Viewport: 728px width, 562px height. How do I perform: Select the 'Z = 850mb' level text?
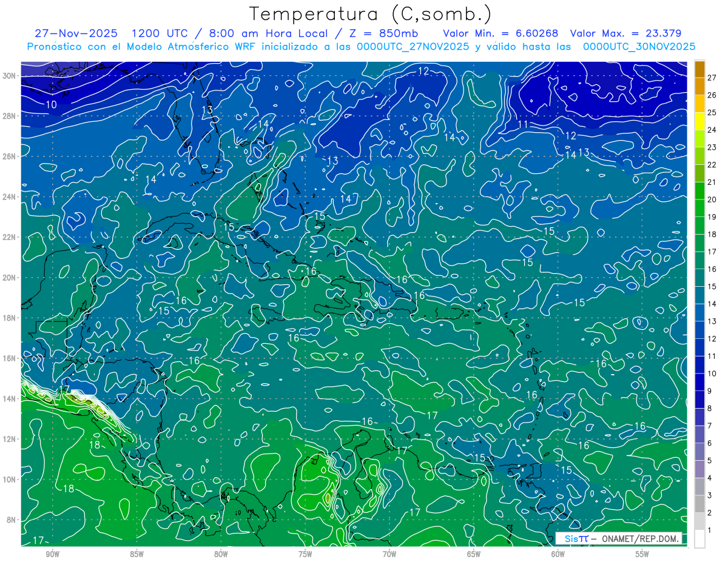click(x=384, y=33)
